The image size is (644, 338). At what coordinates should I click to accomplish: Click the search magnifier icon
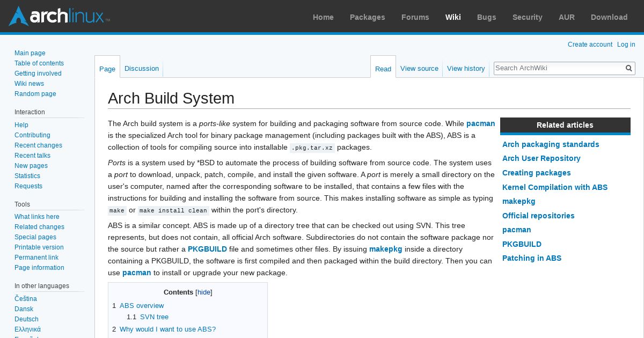628,68
